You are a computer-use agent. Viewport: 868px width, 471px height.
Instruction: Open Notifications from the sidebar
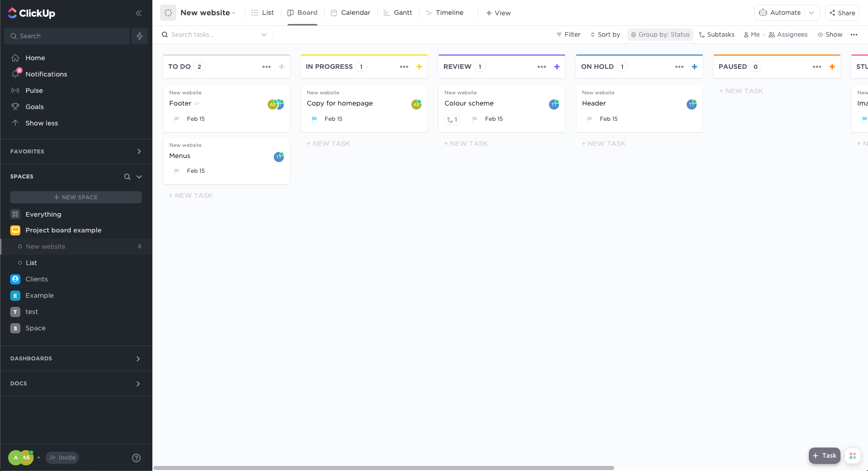[x=46, y=74]
